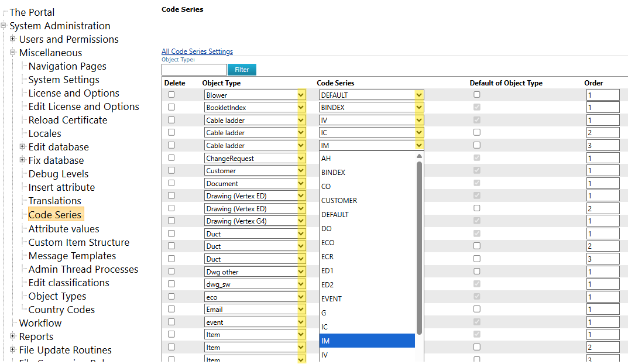Image resolution: width=628 pixels, height=364 pixels.
Task: Click the Order field of Blower row
Action: [x=603, y=95]
